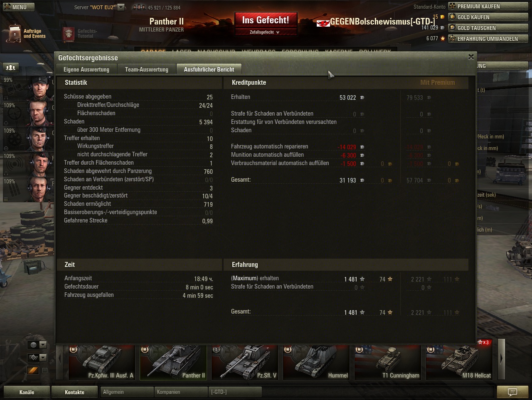Switch to the Team-Auswertung tab
This screenshot has width=532, height=400.
(x=146, y=69)
